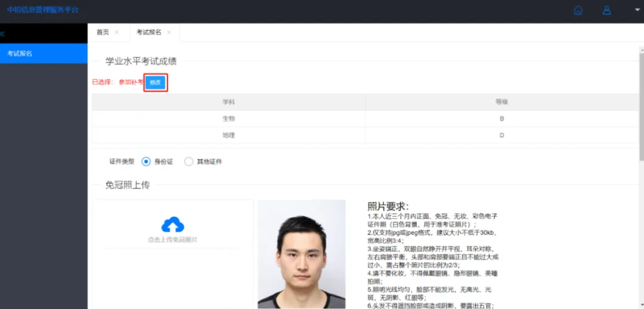Select the 其他证件 radio button
Screen dimensions: 644x309
(x=188, y=161)
